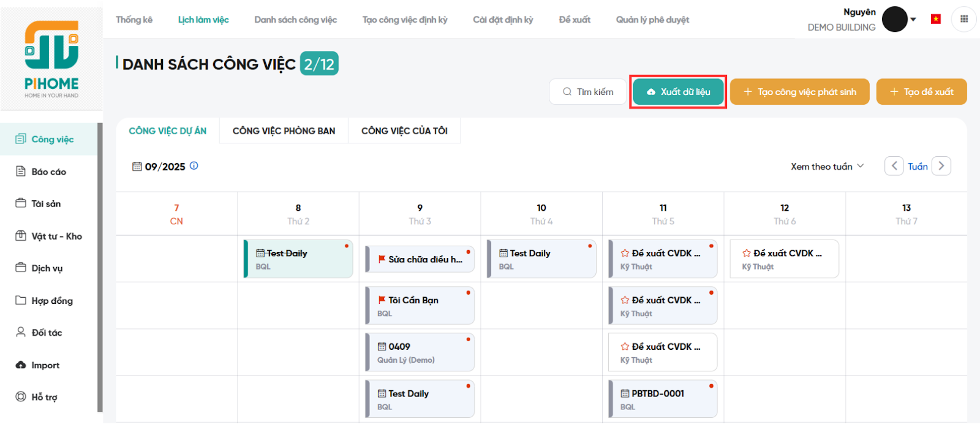Go to the next week arrow
Image resolution: width=980 pixels, height=424 pixels.
(x=941, y=166)
